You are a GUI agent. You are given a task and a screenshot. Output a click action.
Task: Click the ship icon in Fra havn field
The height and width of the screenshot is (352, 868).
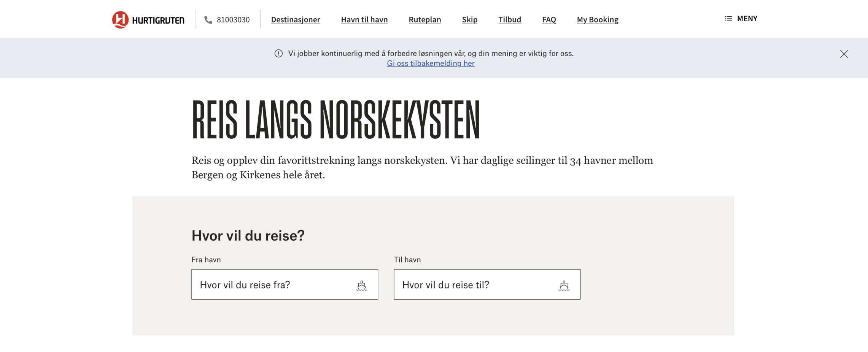(361, 285)
